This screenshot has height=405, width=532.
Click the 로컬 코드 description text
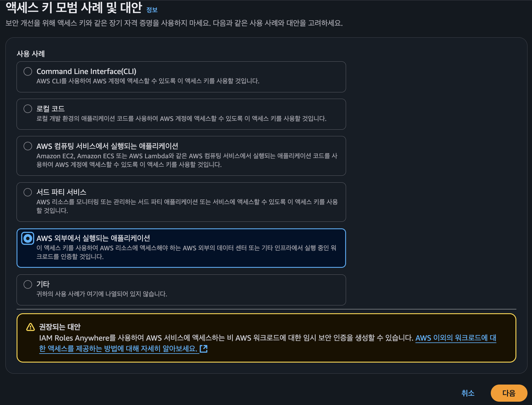[181, 119]
